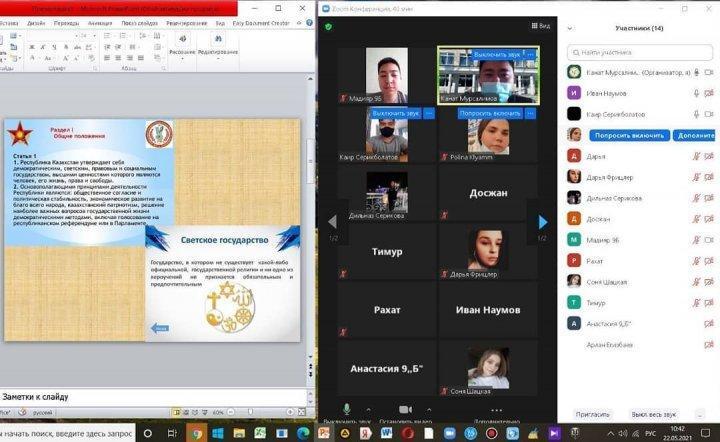Toggle muted microphone for Дарья Фрицлер in list
This screenshot has width=720, height=442.
(696, 177)
